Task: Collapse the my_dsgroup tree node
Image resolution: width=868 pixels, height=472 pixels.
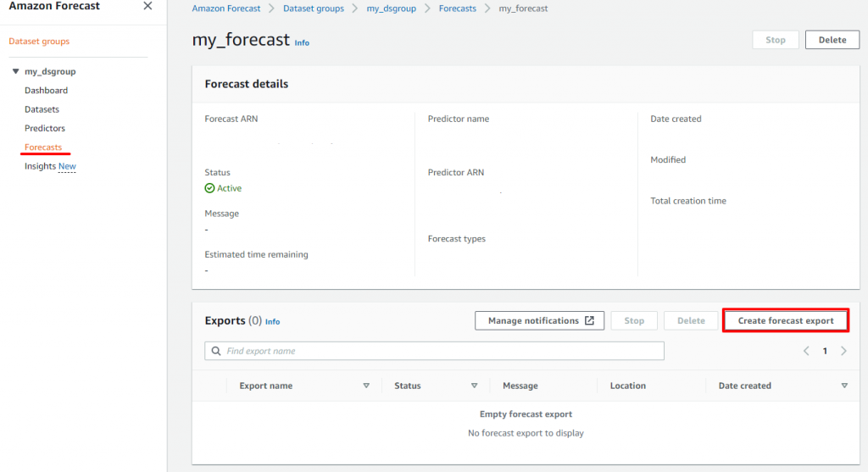Action: 15,71
